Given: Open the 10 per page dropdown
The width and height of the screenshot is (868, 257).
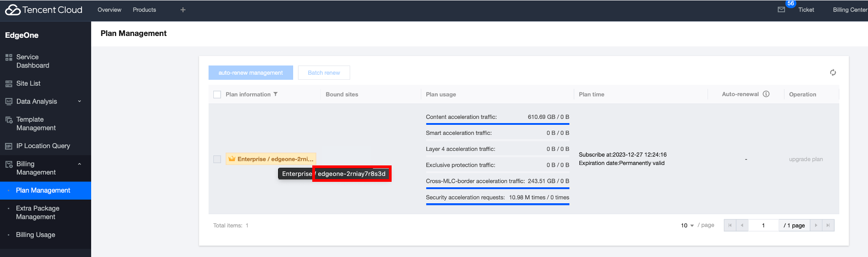Looking at the screenshot, I should (687, 225).
